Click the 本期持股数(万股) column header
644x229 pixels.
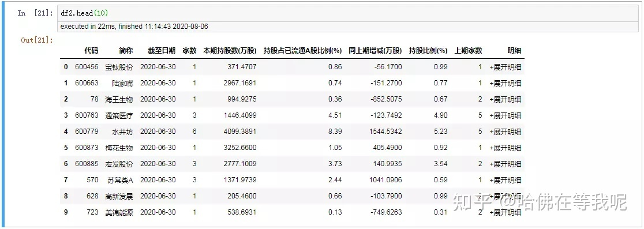[230, 51]
